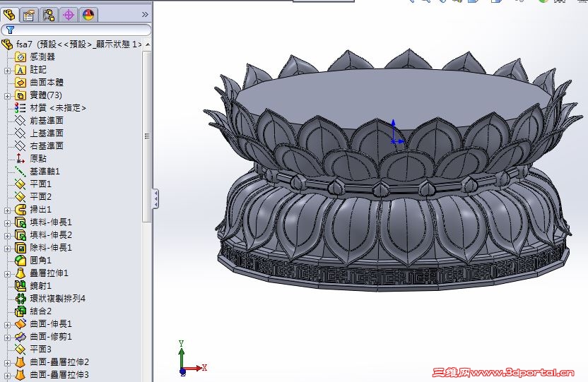Click the 曲面-修剪1 surface trim icon

(20, 336)
